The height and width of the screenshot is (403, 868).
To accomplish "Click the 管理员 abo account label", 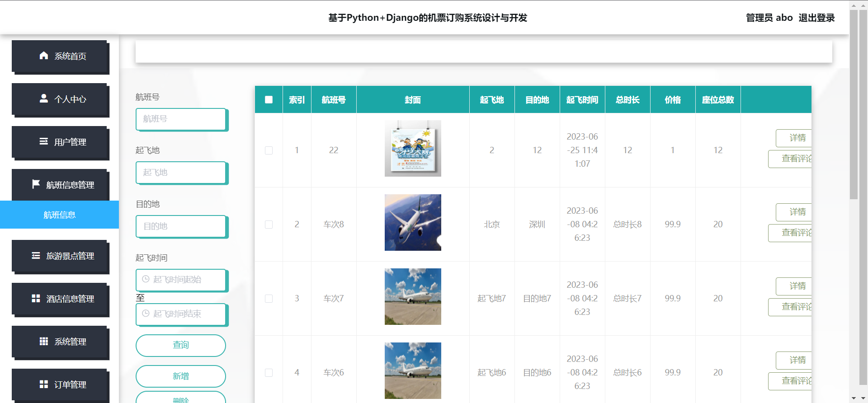I will coord(769,18).
